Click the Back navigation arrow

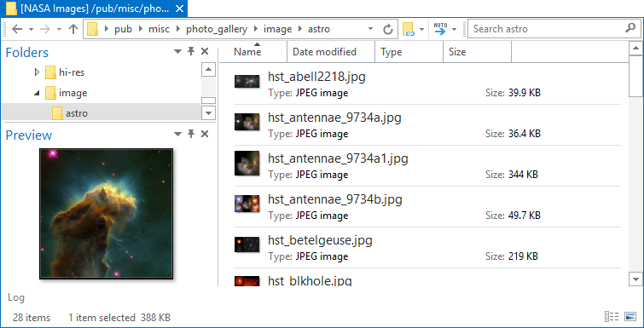[x=17, y=29]
